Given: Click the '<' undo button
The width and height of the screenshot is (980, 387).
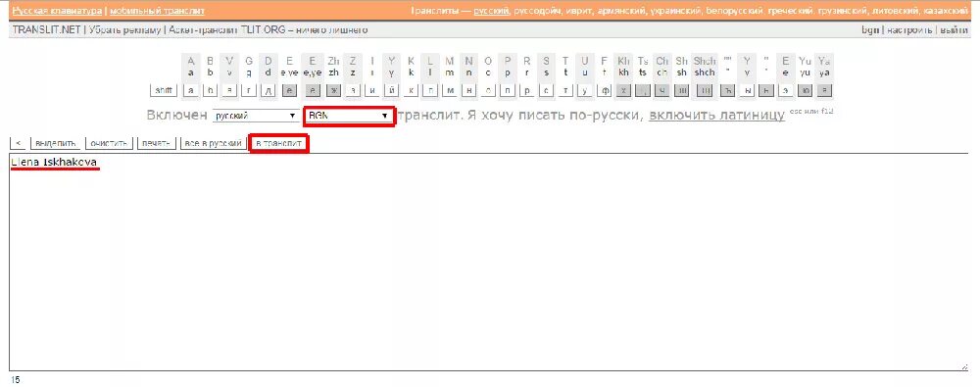Looking at the screenshot, I should pos(18,144).
